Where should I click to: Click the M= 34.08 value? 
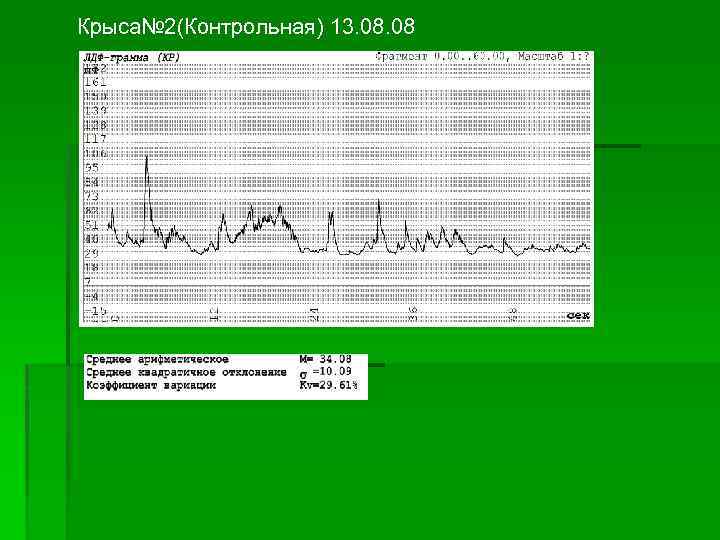point(326,359)
